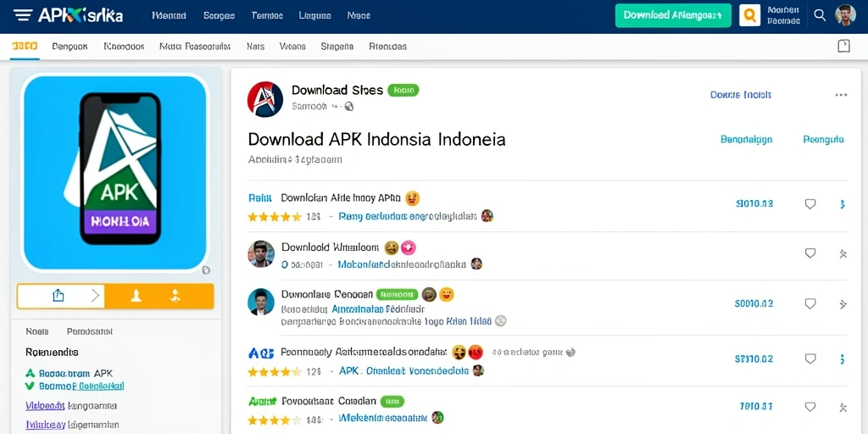Screen dimensions: 868x434
Task: Select the 3ECO active tab
Action: [x=25, y=47]
